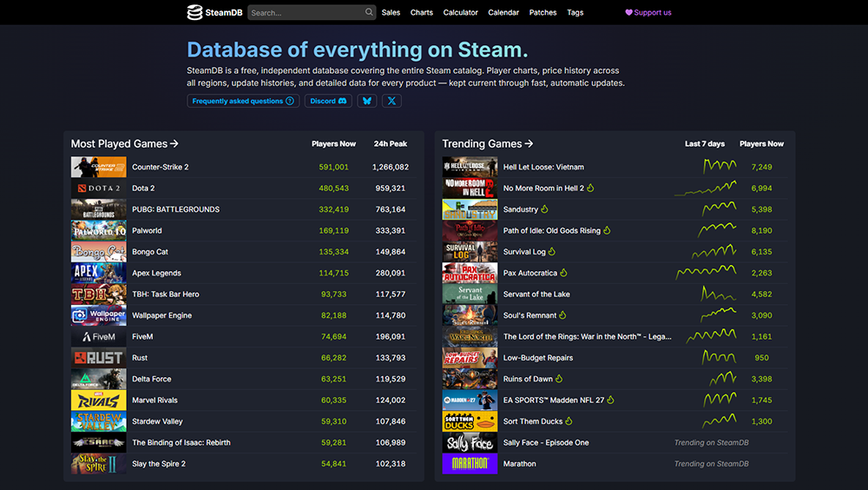
Task: Click the Support us link
Action: [648, 12]
